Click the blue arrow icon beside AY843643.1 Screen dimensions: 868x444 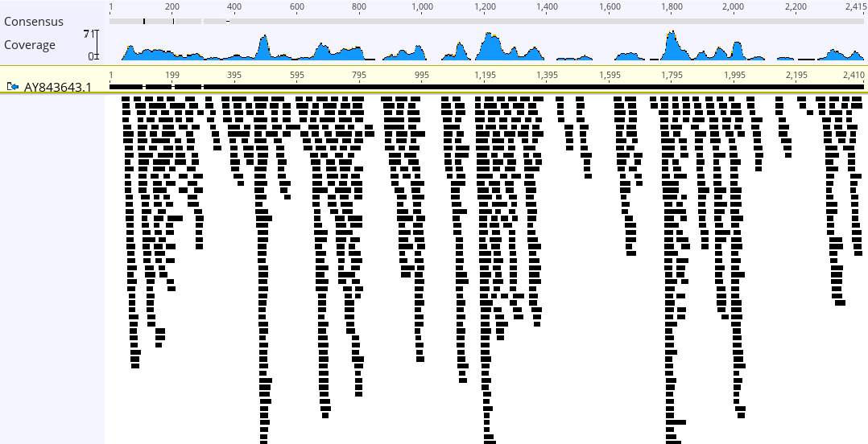click(x=12, y=87)
